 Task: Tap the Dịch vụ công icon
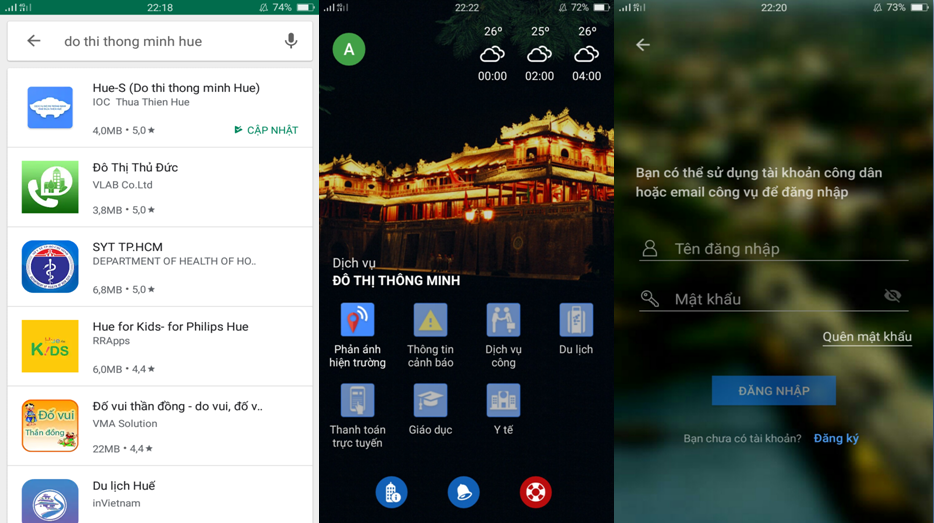[x=503, y=321]
